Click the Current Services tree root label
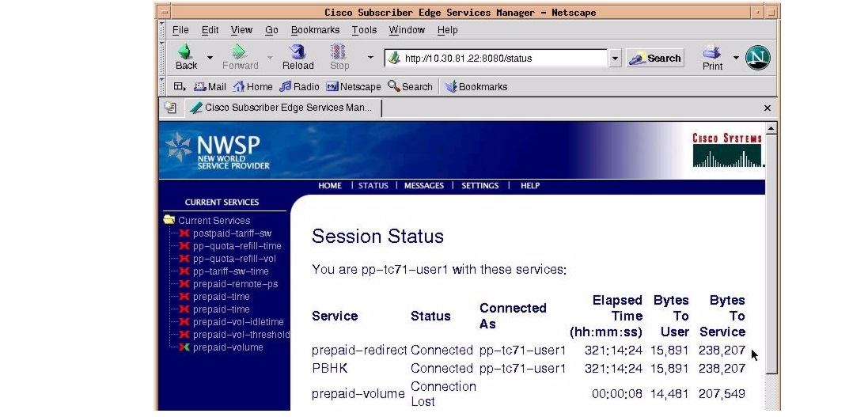This screenshot has height=417, width=868. [214, 220]
